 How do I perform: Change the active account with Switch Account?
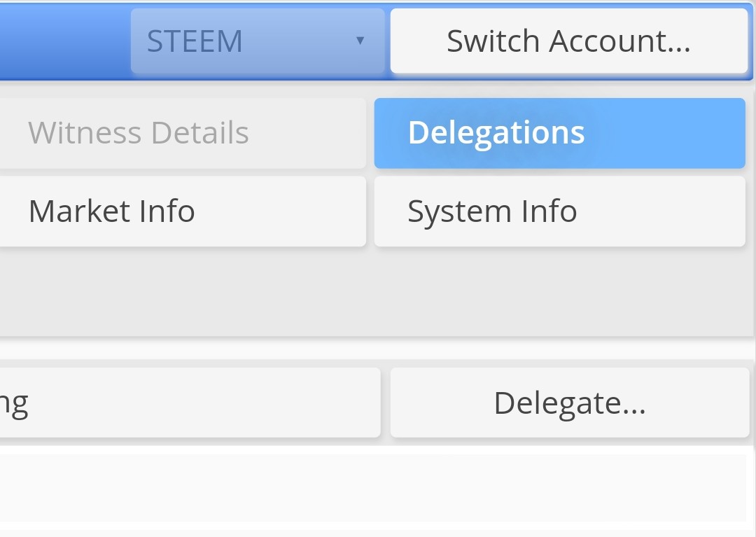click(569, 41)
